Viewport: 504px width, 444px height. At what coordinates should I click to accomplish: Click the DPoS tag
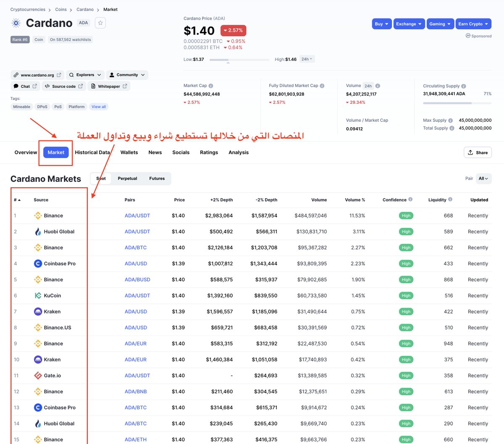pyautogui.click(x=42, y=107)
